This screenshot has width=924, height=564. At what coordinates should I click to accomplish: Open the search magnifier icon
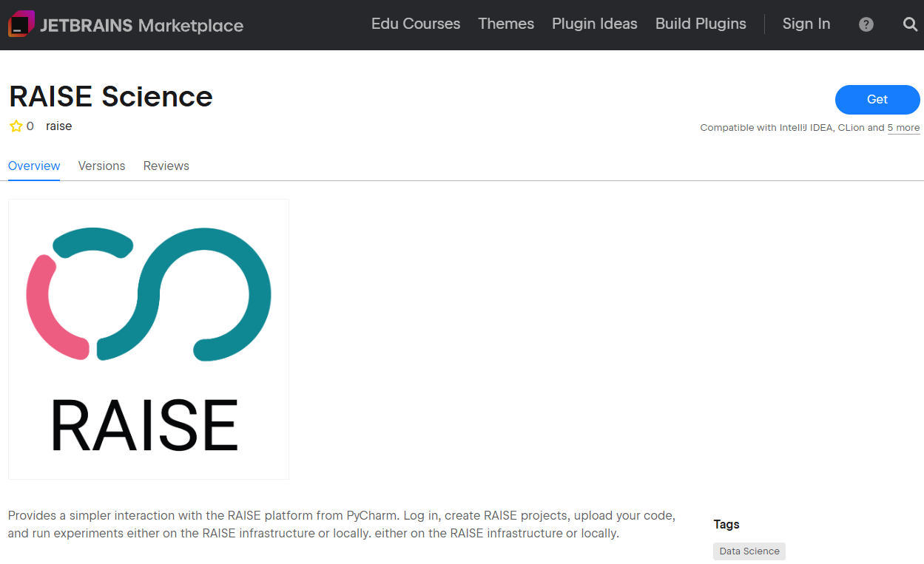pos(911,24)
